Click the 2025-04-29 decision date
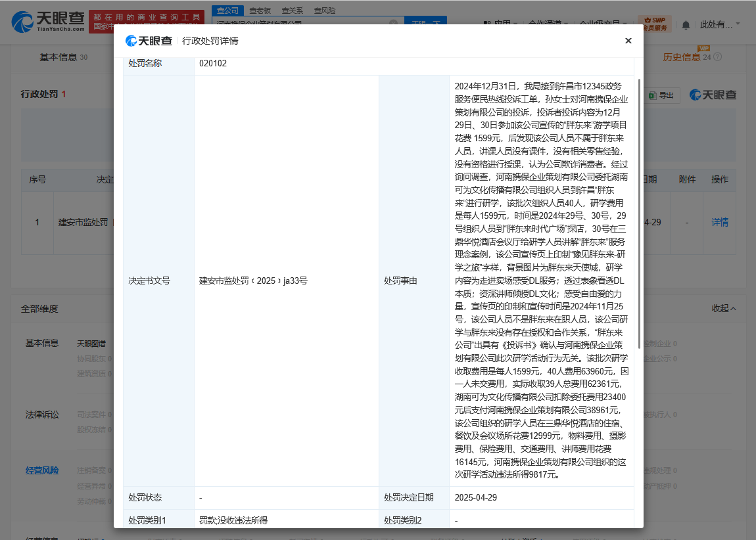Image resolution: width=756 pixels, height=540 pixels. (x=475, y=497)
